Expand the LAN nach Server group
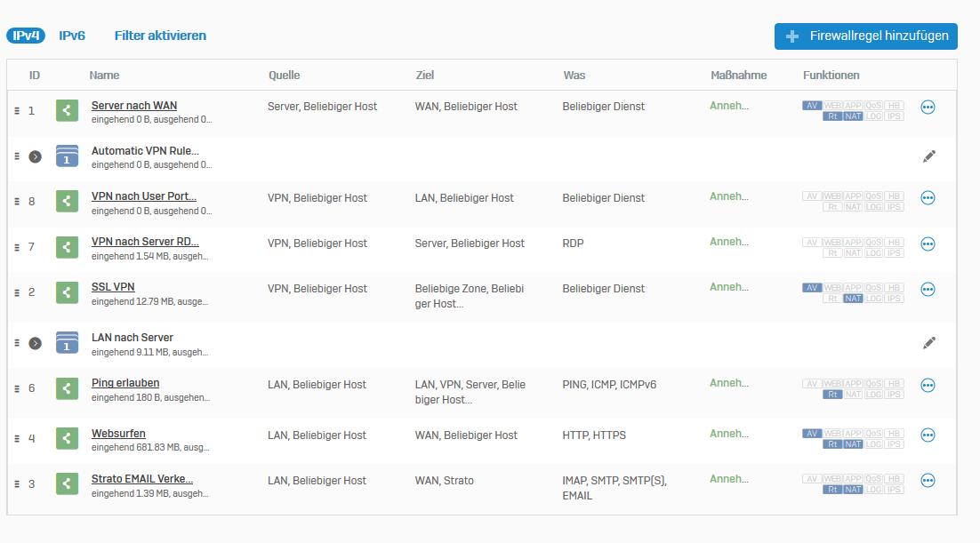Screen dimensions: 980x543 [x=35, y=343]
